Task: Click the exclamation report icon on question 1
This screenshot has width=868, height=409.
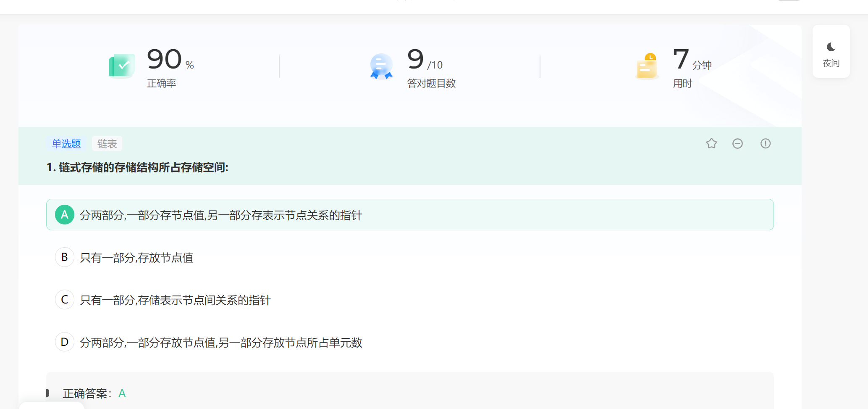Action: click(766, 144)
